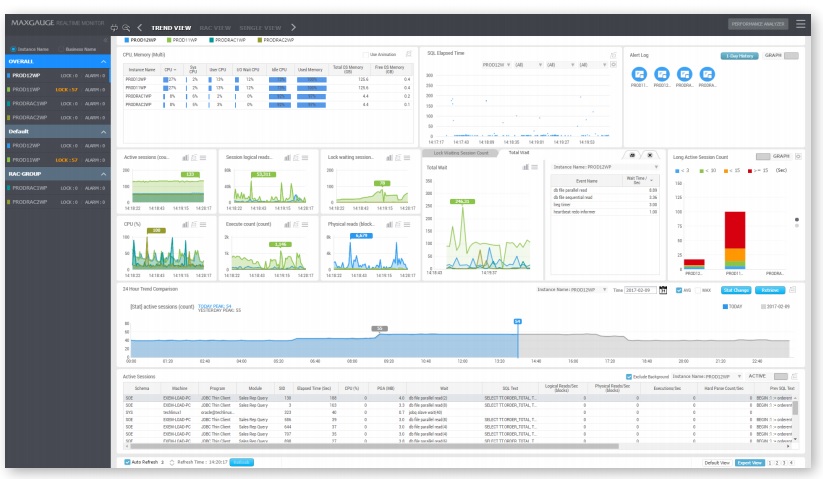The image size is (823, 479).
Task: Click the 1-Day History button
Action: click(738, 56)
